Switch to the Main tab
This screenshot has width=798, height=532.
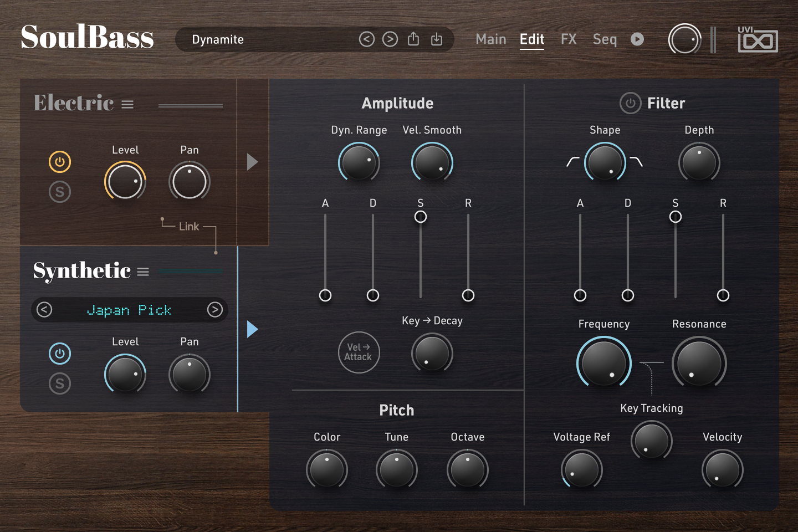tap(490, 39)
